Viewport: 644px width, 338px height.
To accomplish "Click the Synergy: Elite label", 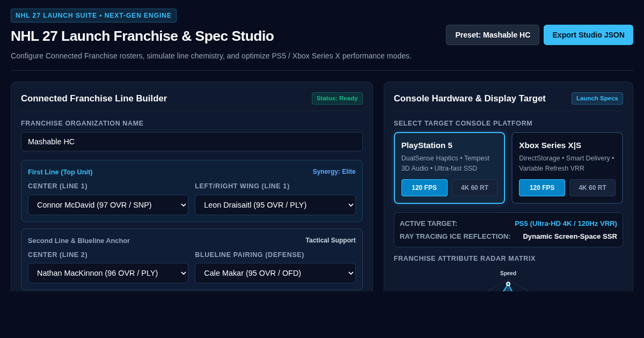I will (334, 172).
